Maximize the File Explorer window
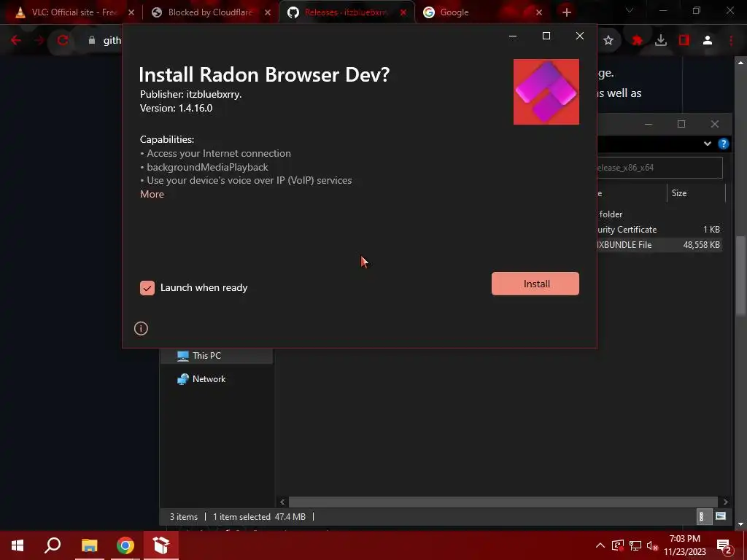The image size is (747, 560). coord(681,124)
